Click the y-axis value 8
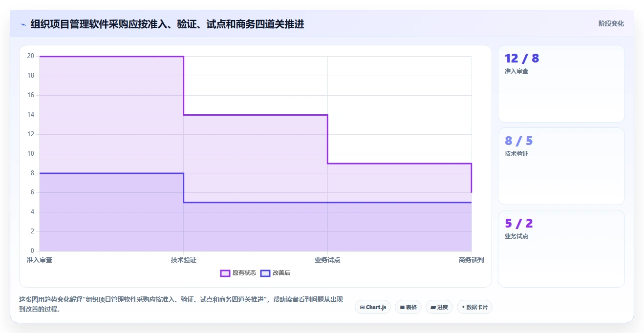644x333 pixels. 32,173
